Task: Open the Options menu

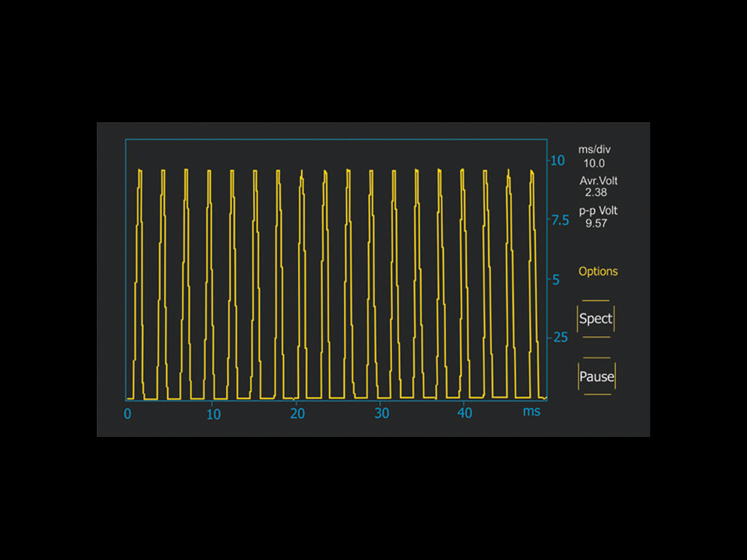Action: tap(598, 272)
